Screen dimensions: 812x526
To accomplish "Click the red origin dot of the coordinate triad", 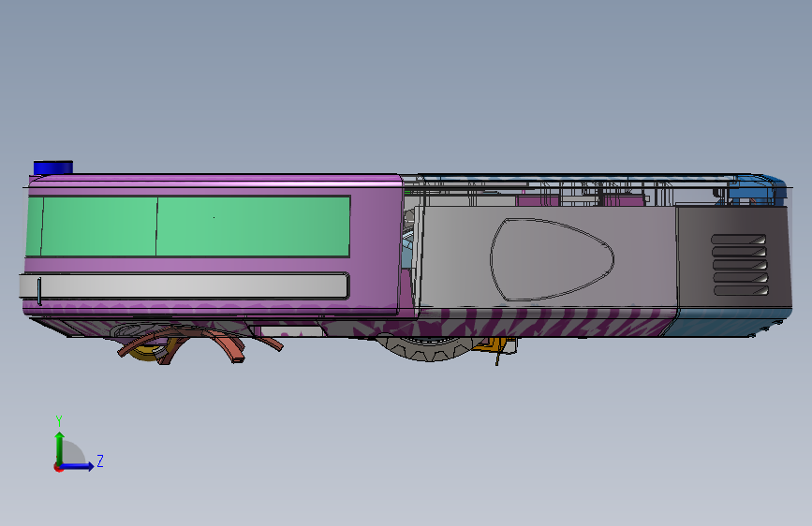I will [x=58, y=467].
